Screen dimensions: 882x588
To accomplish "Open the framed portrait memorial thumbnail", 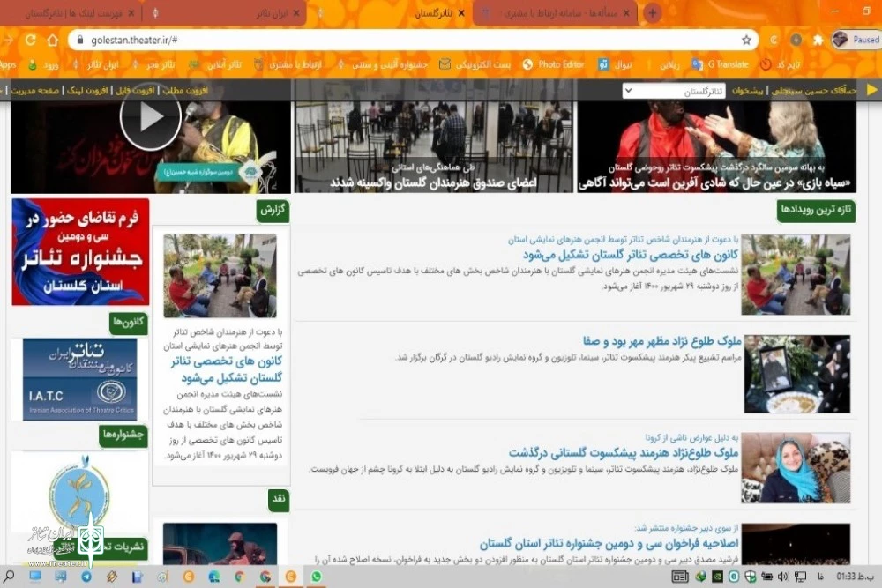I will (x=796, y=374).
